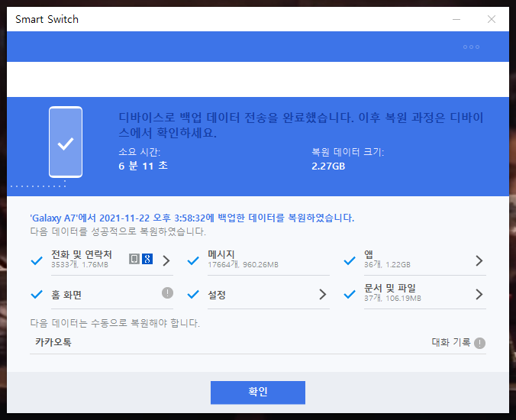The width and height of the screenshot is (516, 420).
Task: Expand 문서 및 파일 details arrow
Action: (479, 294)
